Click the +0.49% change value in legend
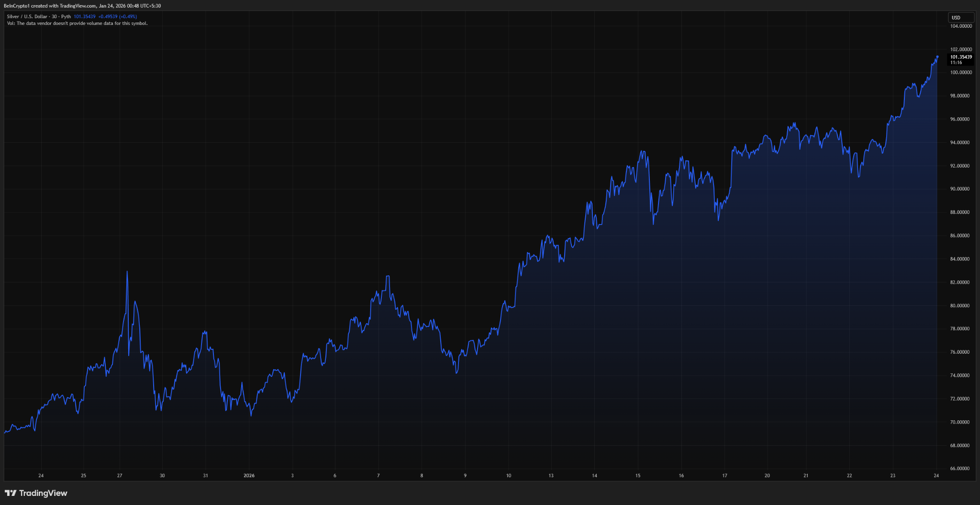Viewport: 980px width, 505px height. pos(127,16)
